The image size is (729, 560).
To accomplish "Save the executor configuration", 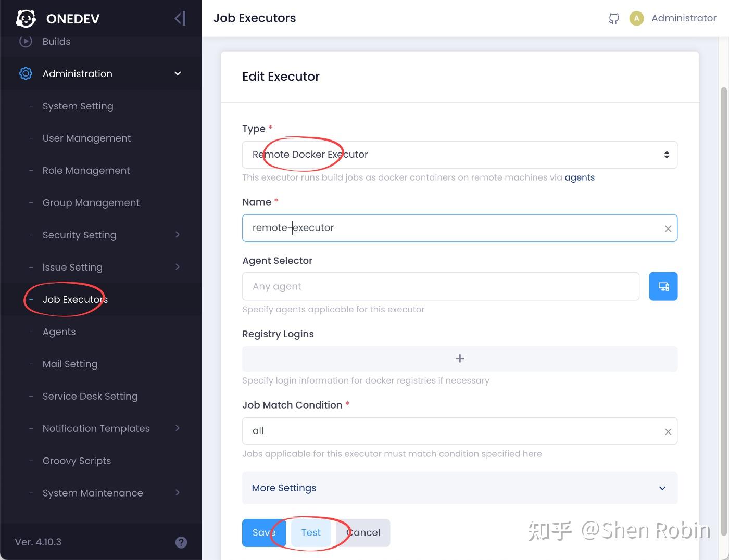I will 263,532.
